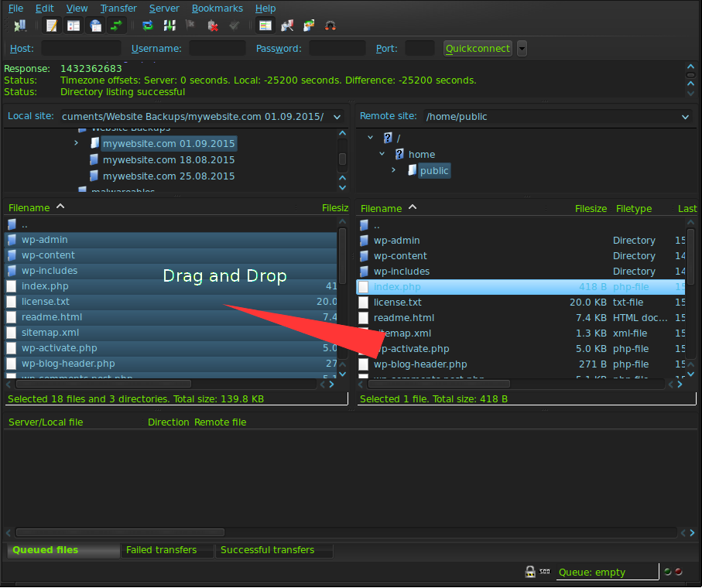
Task: Click the binoculars file search icon
Action: 330,26
